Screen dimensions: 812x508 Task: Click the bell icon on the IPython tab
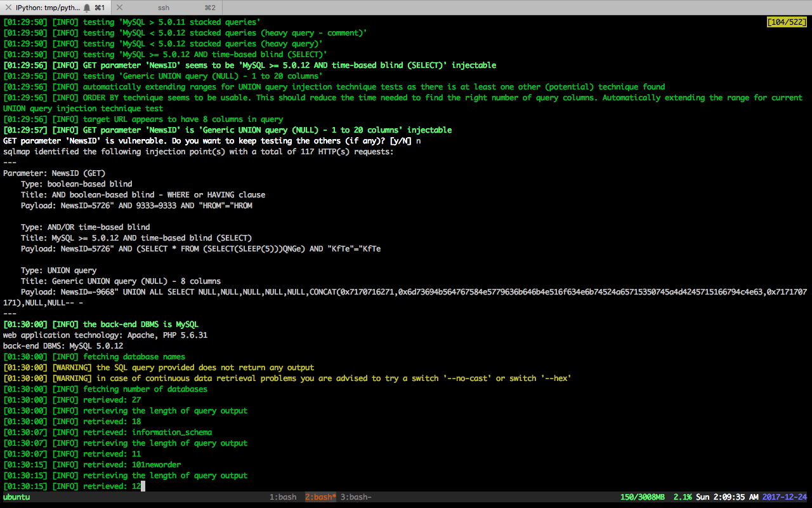click(86, 8)
